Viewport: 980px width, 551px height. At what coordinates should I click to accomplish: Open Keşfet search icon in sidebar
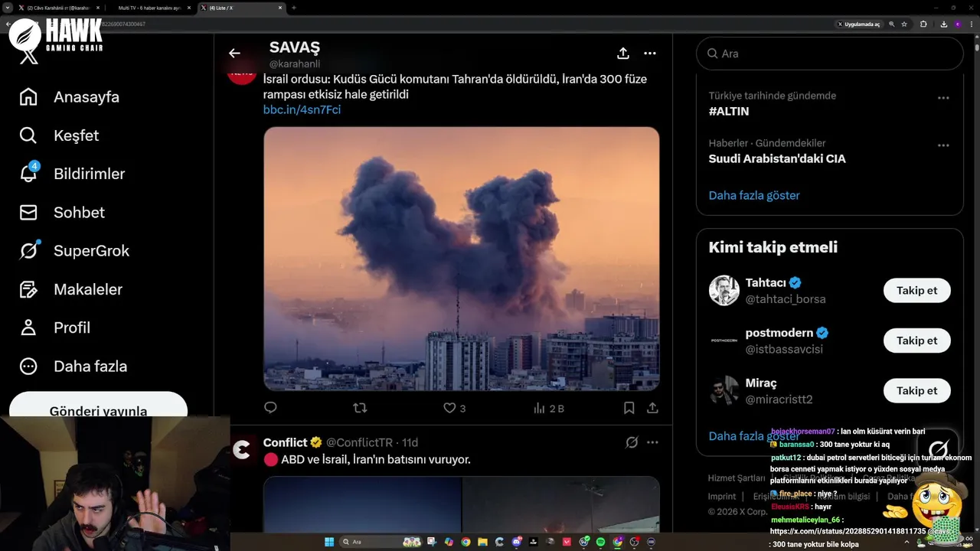[x=28, y=135]
